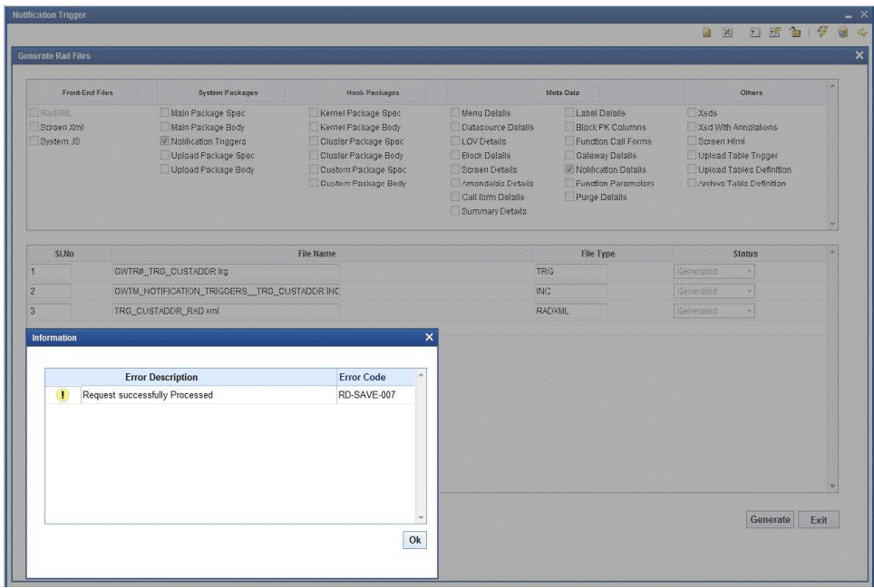Click the TRG file type cell

click(571, 271)
